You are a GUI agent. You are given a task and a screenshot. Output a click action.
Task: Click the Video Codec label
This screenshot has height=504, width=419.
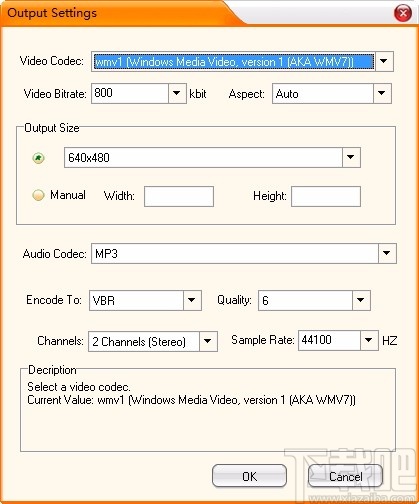52,61
